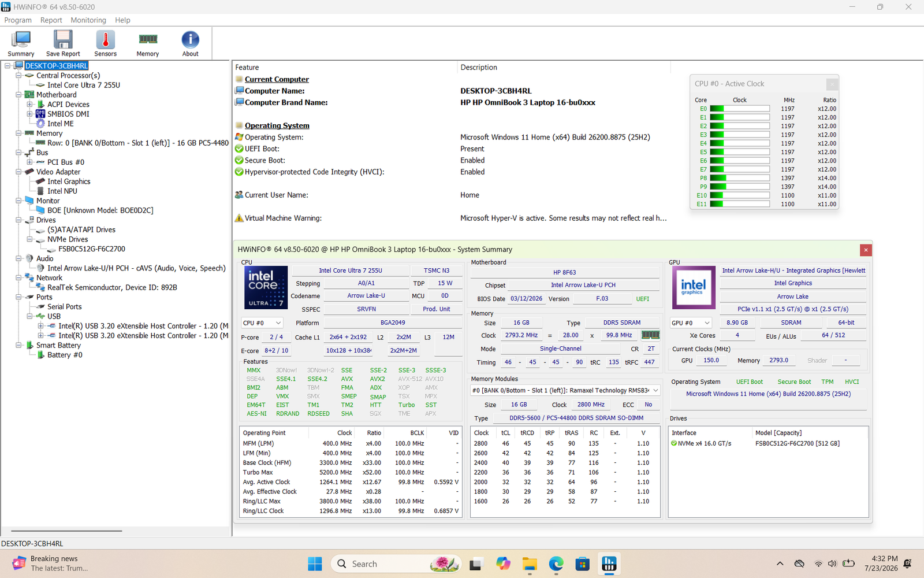This screenshot has height=578, width=924.
Task: Open the GPU #0 selector dropdown
Action: 691,323
